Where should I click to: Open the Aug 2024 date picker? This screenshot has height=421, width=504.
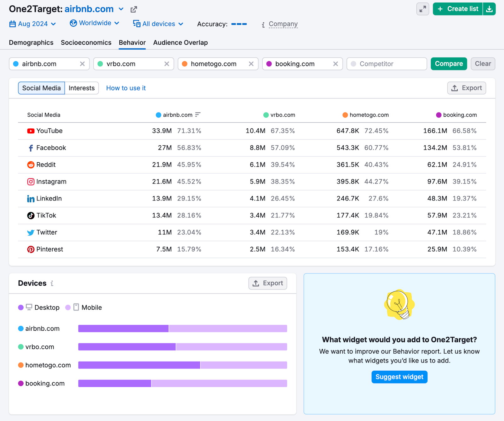(x=33, y=24)
